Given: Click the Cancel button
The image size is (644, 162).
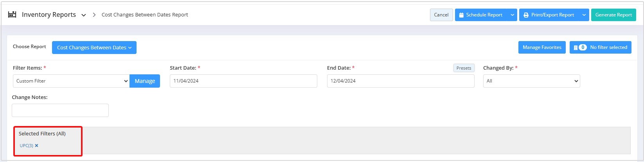Looking at the screenshot, I should click(441, 15).
